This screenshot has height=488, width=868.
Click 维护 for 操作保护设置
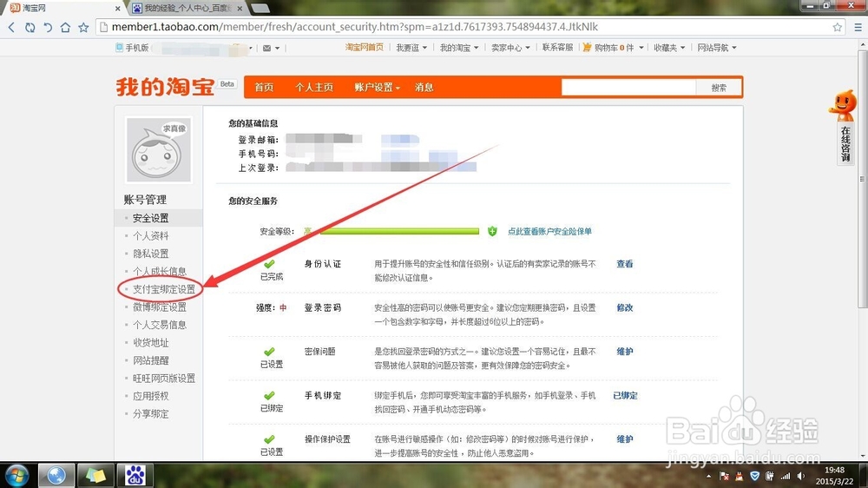click(625, 439)
